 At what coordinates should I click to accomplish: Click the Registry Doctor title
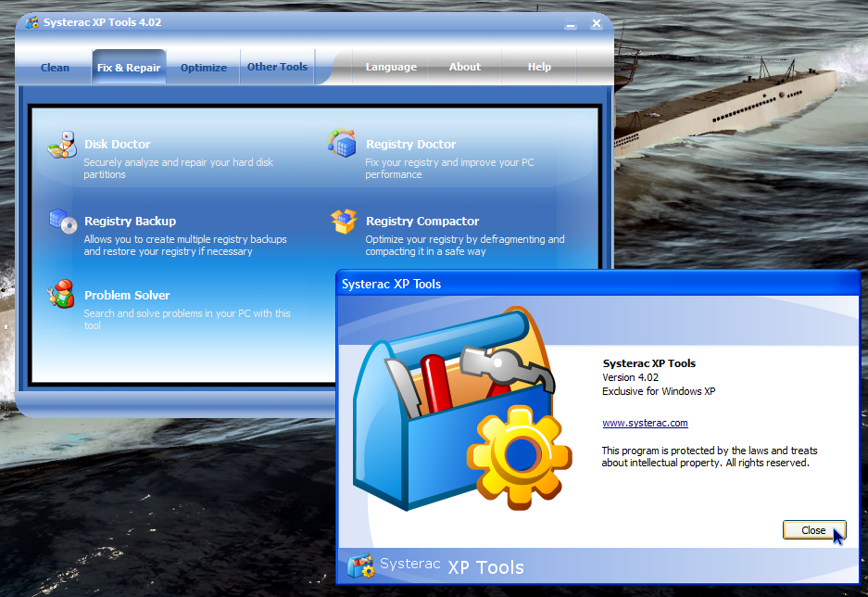pos(410,145)
